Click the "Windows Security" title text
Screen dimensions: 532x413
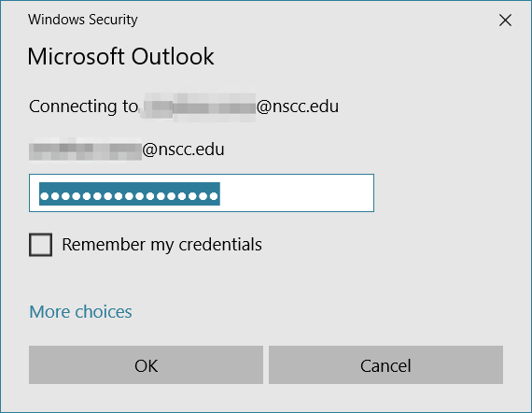point(83,20)
